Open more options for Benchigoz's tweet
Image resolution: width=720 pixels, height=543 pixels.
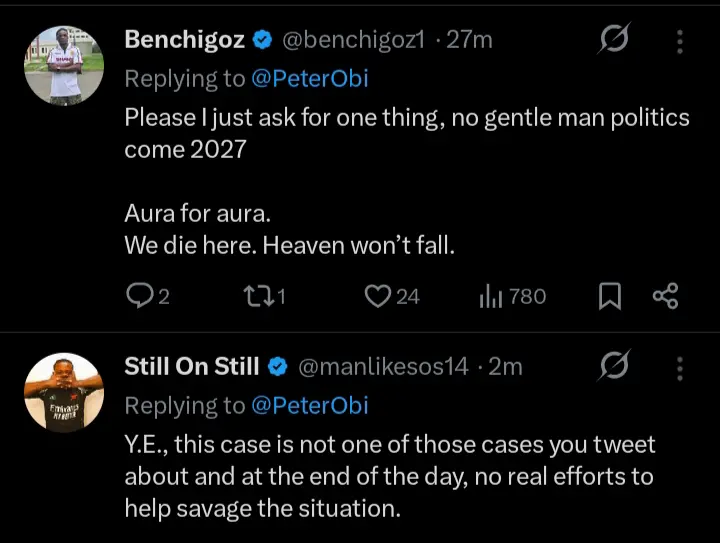tap(680, 41)
